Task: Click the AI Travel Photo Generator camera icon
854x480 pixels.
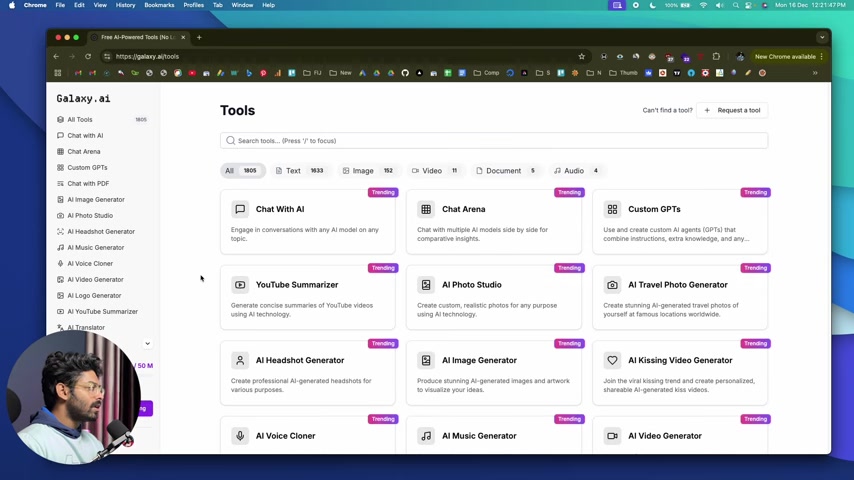Action: pyautogui.click(x=612, y=285)
